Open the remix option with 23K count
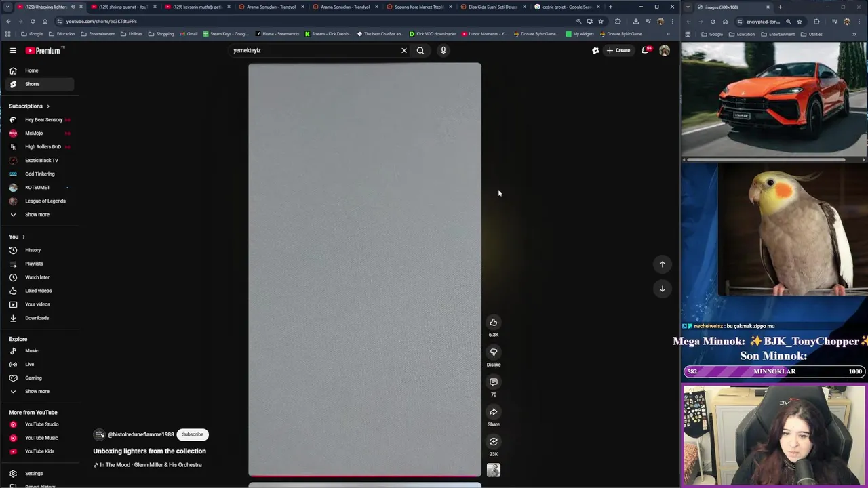 pyautogui.click(x=494, y=441)
